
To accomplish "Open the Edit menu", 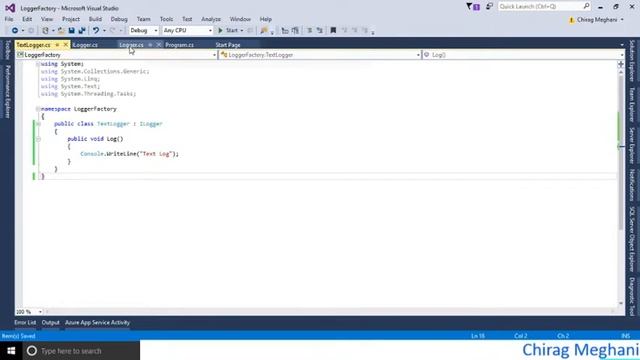I will coord(27,19).
